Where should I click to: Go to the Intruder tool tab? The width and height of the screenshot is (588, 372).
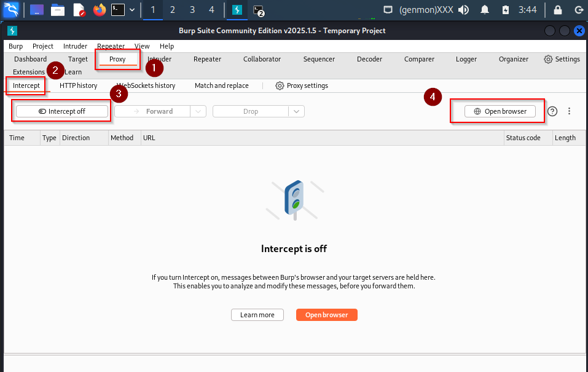click(159, 59)
